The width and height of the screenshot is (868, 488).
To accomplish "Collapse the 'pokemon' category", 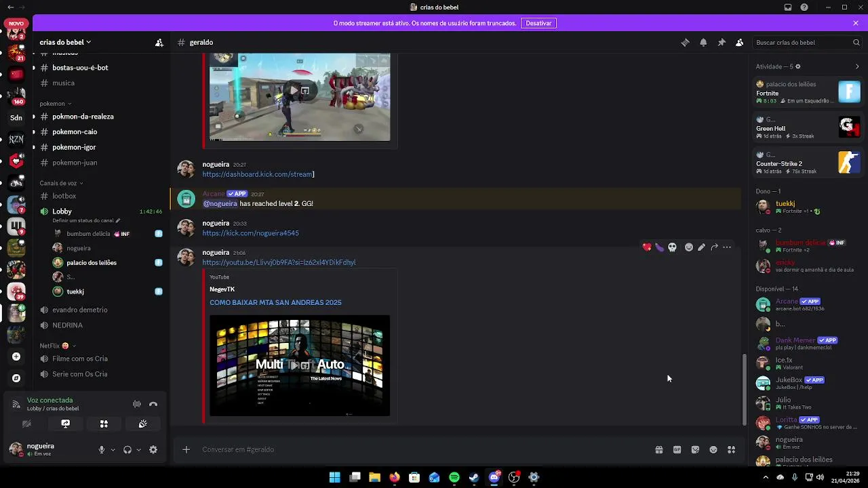I will click(56, 104).
